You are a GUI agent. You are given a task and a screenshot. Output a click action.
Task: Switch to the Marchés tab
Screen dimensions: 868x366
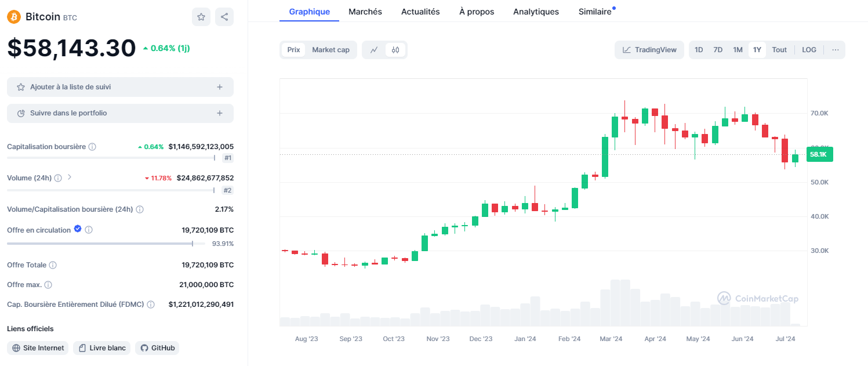pyautogui.click(x=365, y=11)
